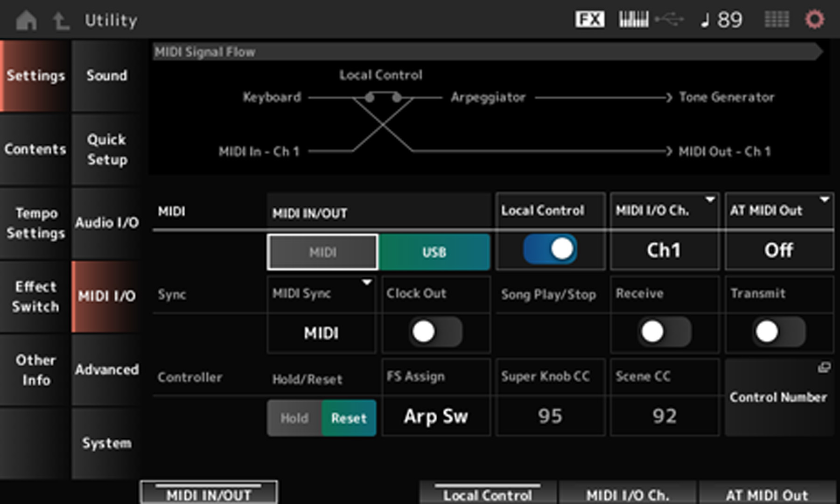This screenshot has width=840, height=504.
Task: Open the FX settings from top bar
Action: [x=589, y=20]
